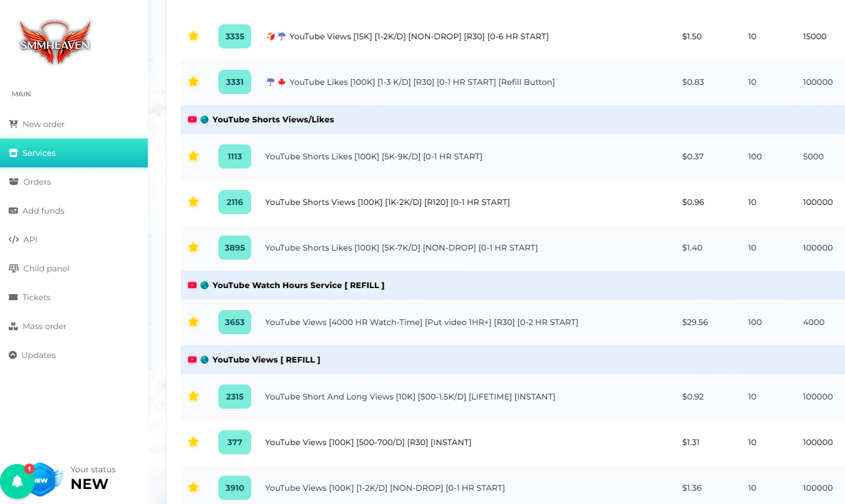Open YouTube Views 100K instant service 377
Image resolution: width=845 pixels, height=504 pixels.
[x=368, y=442]
